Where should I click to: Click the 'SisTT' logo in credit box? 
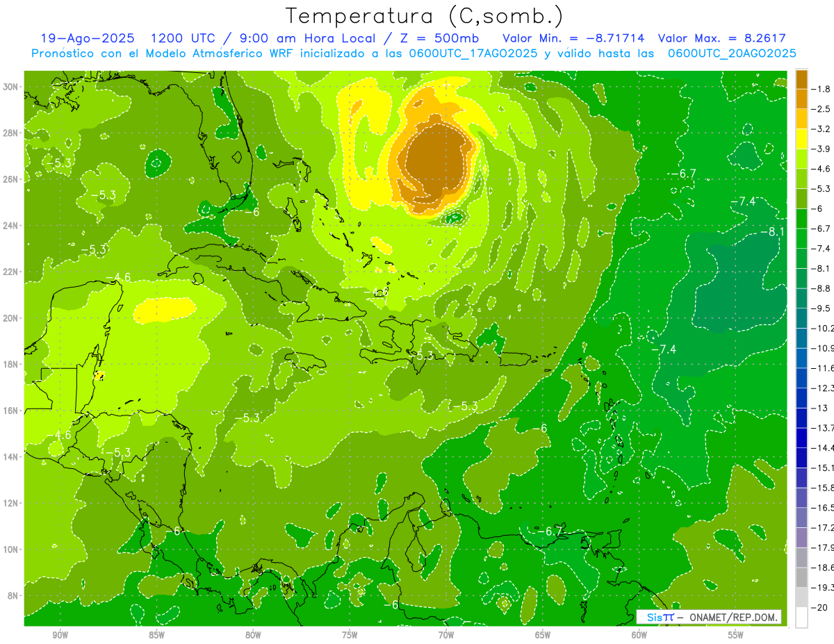point(660,617)
